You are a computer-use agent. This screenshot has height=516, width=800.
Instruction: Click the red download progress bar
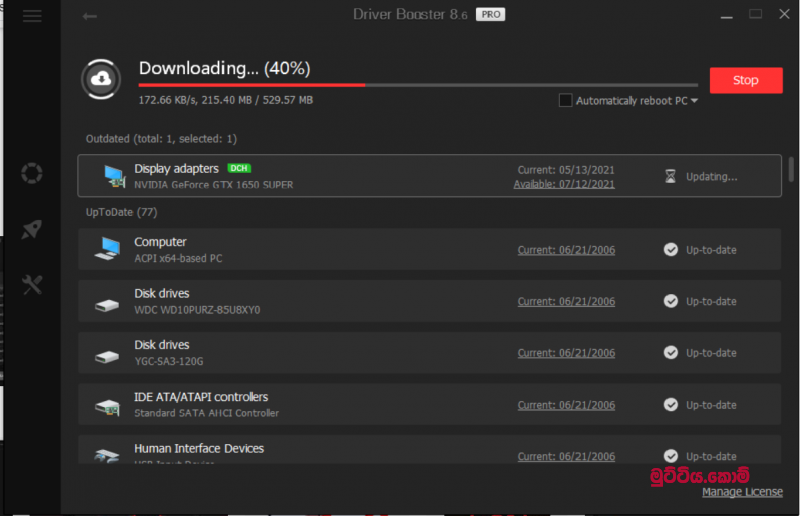point(252,85)
